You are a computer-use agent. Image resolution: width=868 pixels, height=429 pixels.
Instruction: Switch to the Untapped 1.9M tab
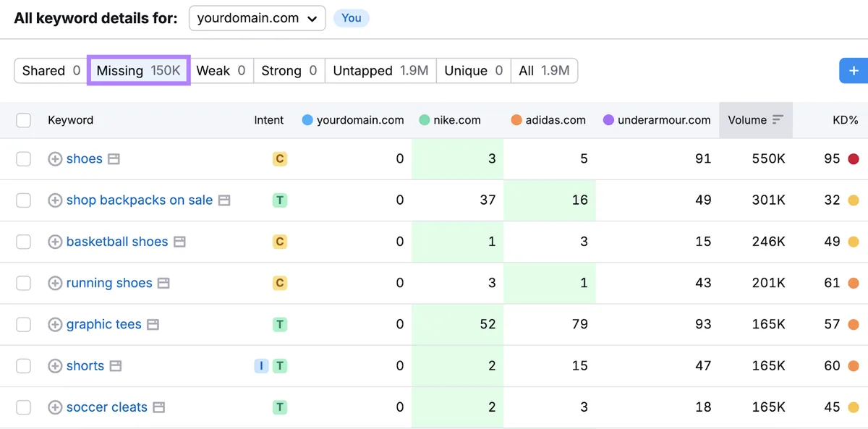pos(380,71)
